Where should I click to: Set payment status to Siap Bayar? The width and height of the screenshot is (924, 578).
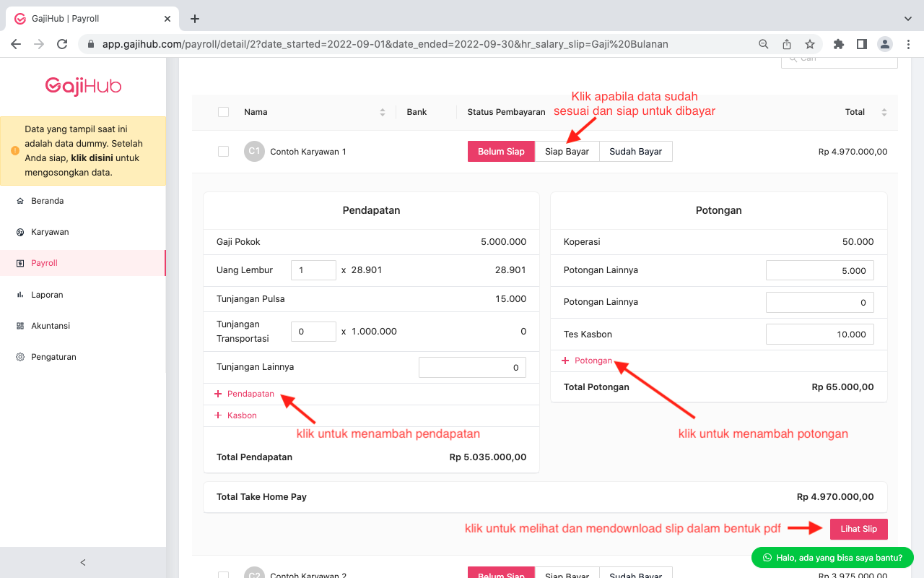click(x=567, y=151)
